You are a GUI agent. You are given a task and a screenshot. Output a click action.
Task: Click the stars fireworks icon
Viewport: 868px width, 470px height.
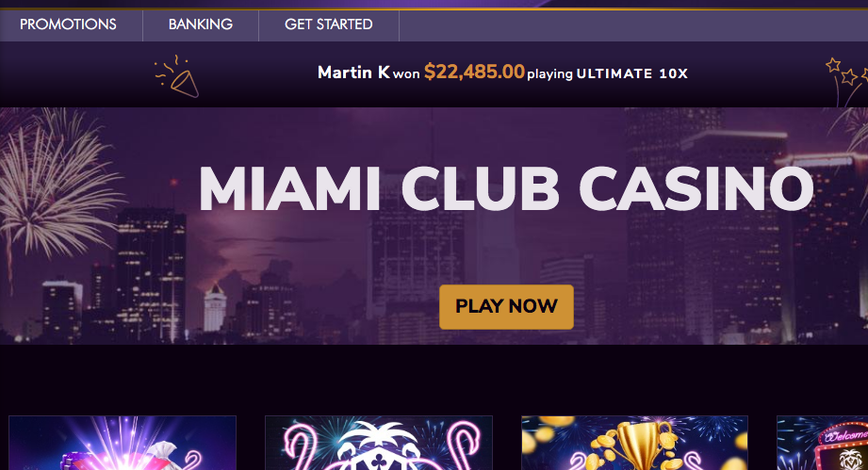point(848,80)
